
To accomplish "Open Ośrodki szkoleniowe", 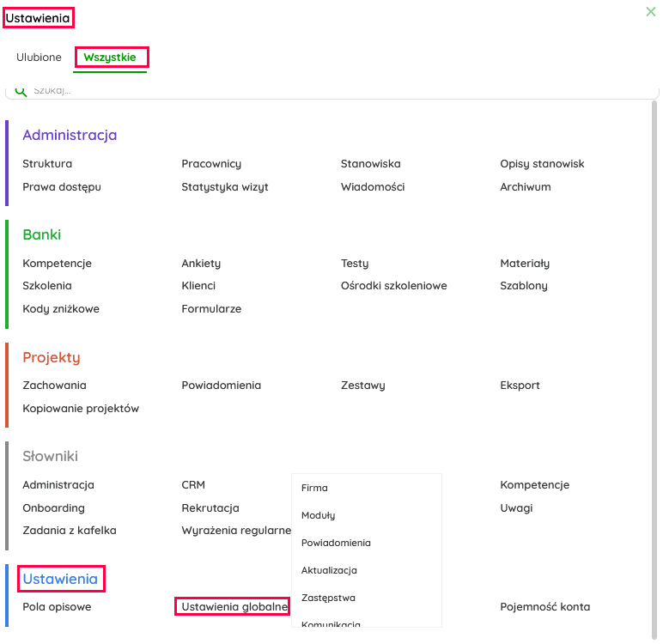I will click(x=393, y=286).
